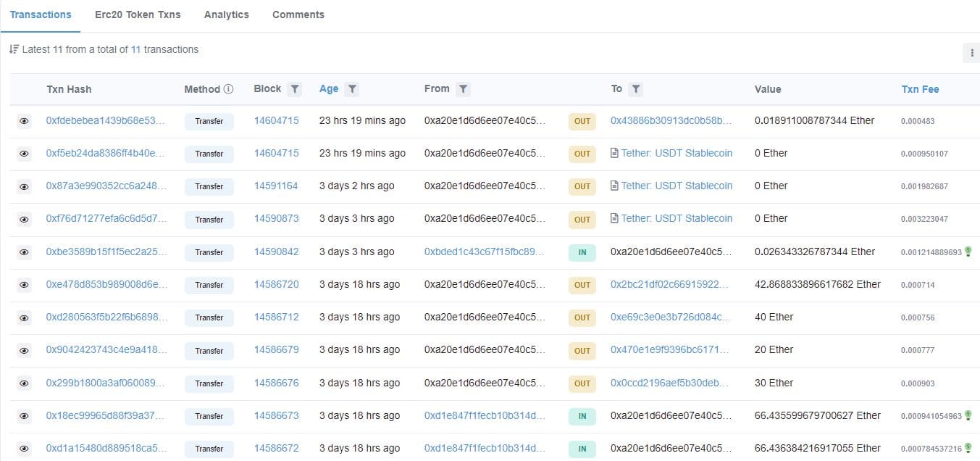The image size is (980, 461).
Task: Open sender address 0xbded1c43c67f15fbc89
Action: coord(484,252)
